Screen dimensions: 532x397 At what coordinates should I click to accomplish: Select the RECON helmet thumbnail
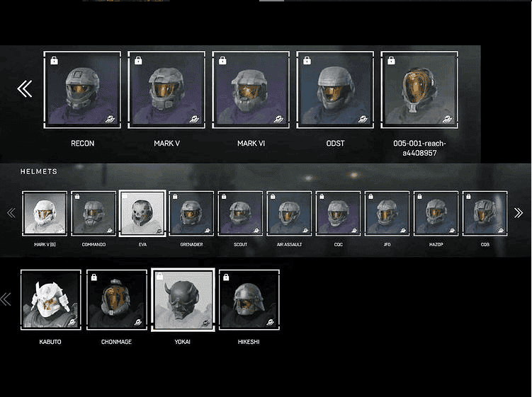click(x=82, y=90)
